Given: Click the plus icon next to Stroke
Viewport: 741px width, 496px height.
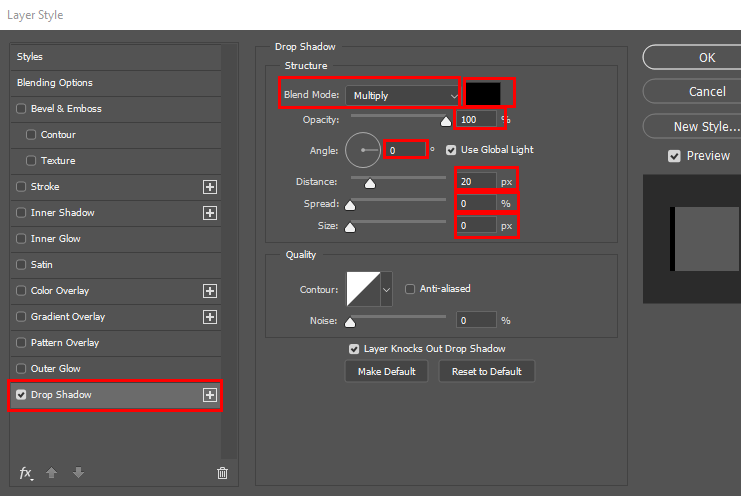Looking at the screenshot, I should pos(210,187).
